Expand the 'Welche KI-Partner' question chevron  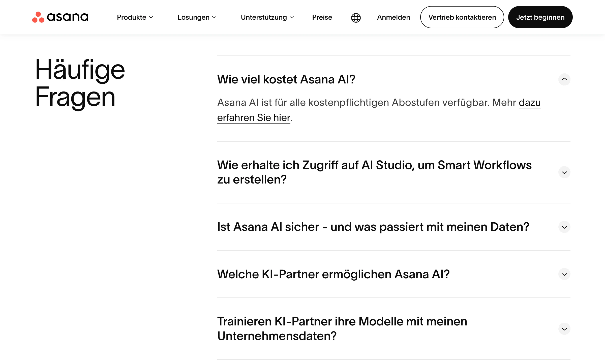click(x=564, y=274)
